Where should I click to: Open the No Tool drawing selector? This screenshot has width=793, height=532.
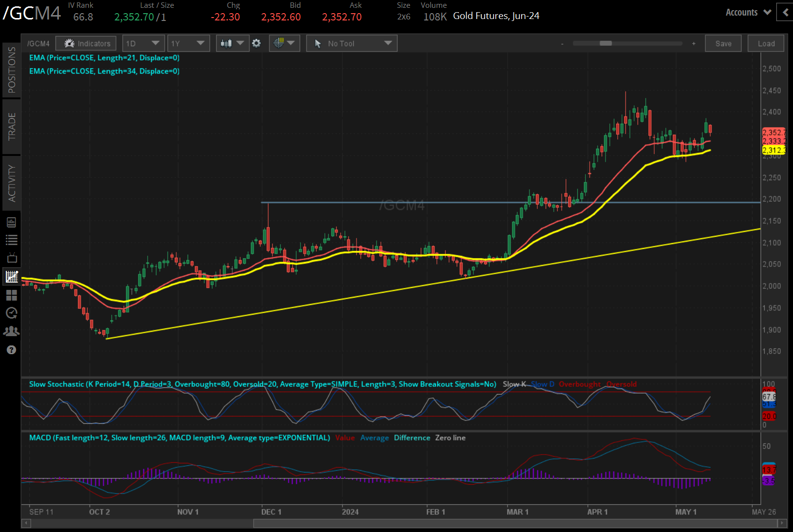pyautogui.click(x=352, y=43)
